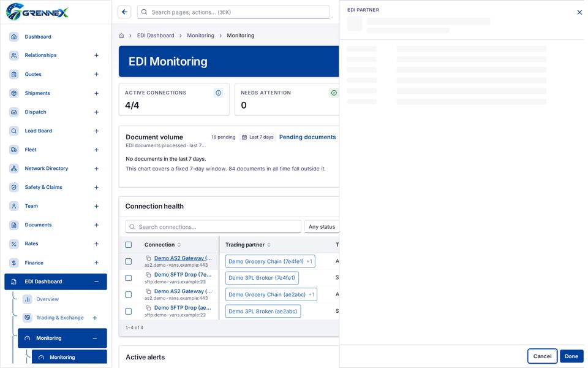Click the Fleet truck icon
This screenshot has width=588, height=368.
14,150
